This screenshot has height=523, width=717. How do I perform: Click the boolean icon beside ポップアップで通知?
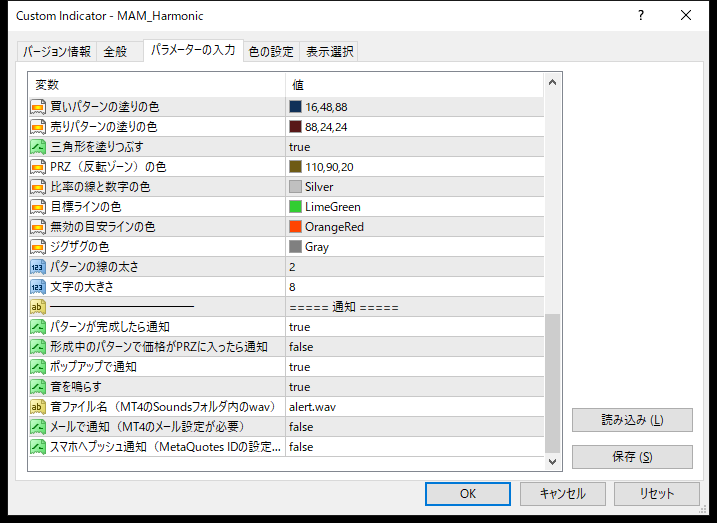pyautogui.click(x=38, y=367)
